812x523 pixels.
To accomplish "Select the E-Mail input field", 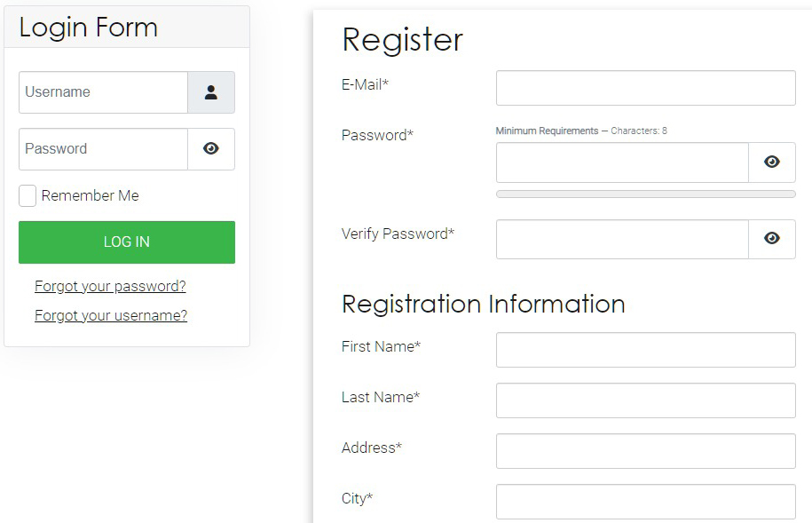I will click(x=645, y=88).
